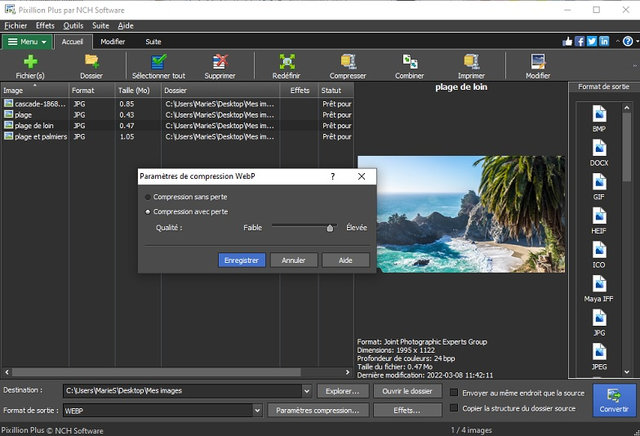Click the thumbs-up like icon

(x=567, y=41)
